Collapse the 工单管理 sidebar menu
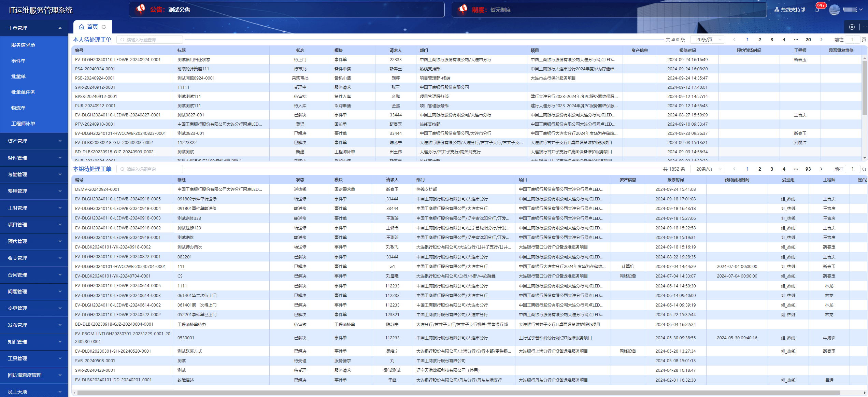 coord(60,28)
